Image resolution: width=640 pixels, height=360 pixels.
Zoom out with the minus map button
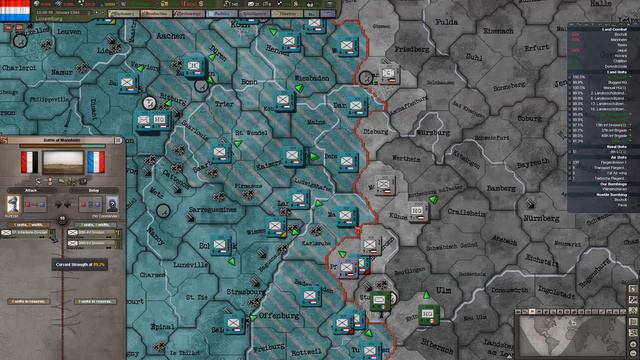coord(633,353)
